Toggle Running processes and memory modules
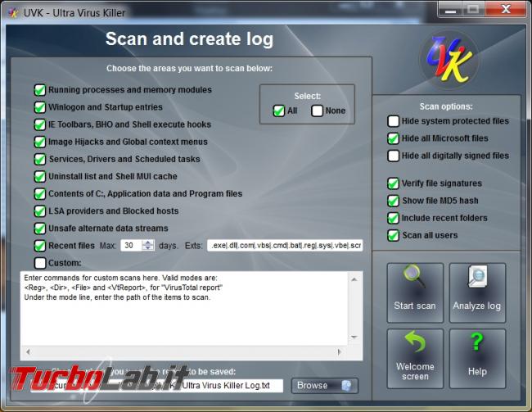 (x=40, y=90)
